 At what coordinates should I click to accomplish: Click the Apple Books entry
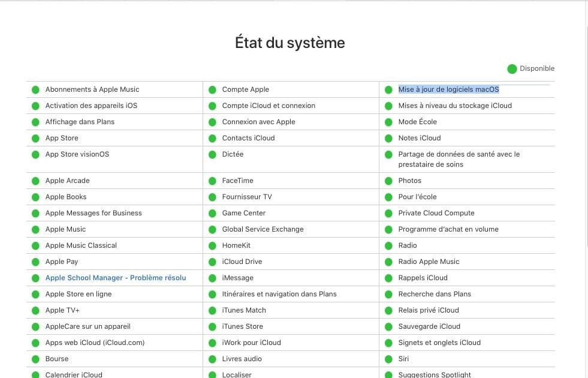tap(66, 197)
